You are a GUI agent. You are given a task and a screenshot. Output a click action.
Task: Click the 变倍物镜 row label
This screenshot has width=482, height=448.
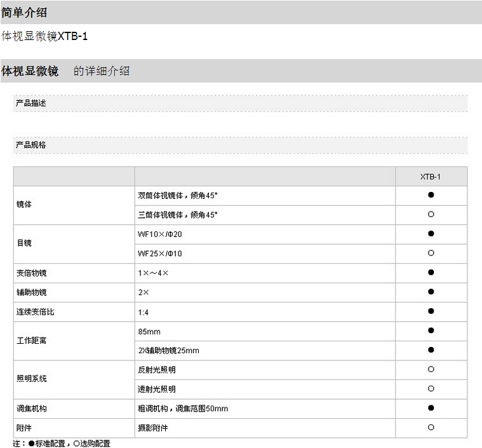[31, 273]
